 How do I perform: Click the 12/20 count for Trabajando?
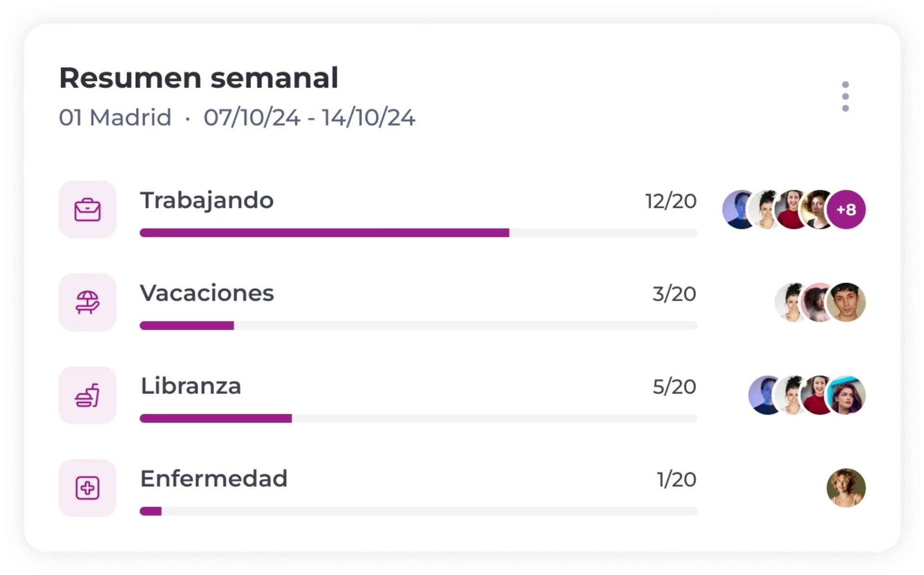tap(671, 201)
